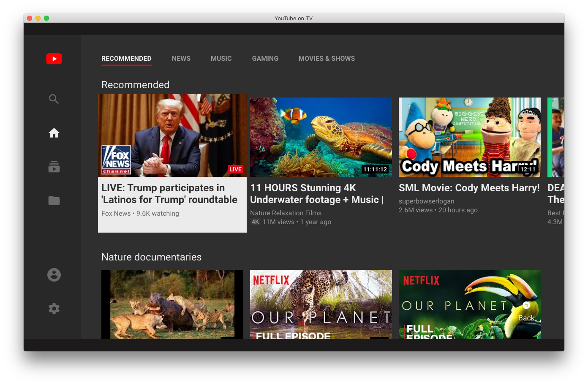Close the YouTube on TV window

pos(30,18)
